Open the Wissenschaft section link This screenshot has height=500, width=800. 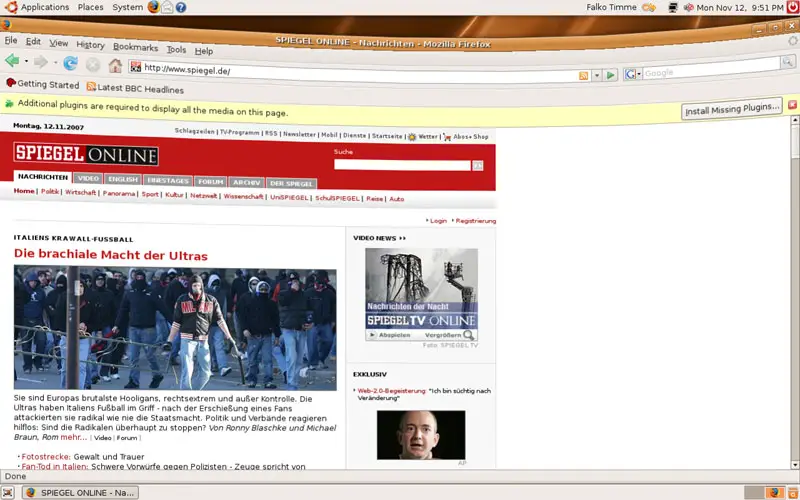pyautogui.click(x=243, y=196)
